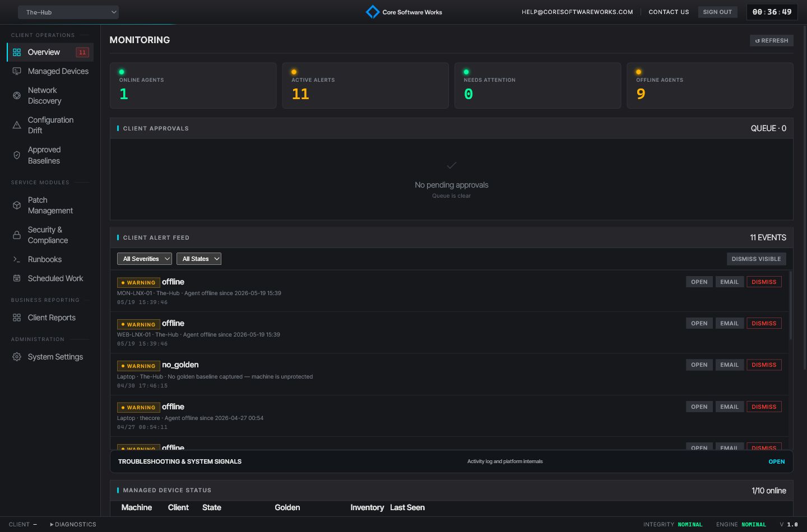Click the Security & Compliance lock icon
Screen dimensions: 807x532
[17, 235]
